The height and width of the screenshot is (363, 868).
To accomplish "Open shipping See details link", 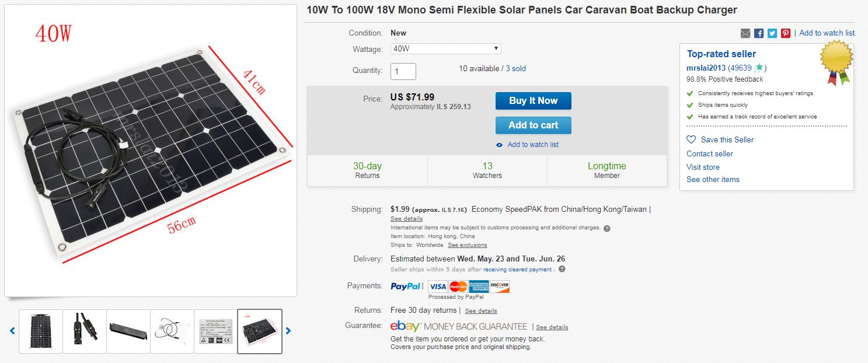I will click(406, 219).
